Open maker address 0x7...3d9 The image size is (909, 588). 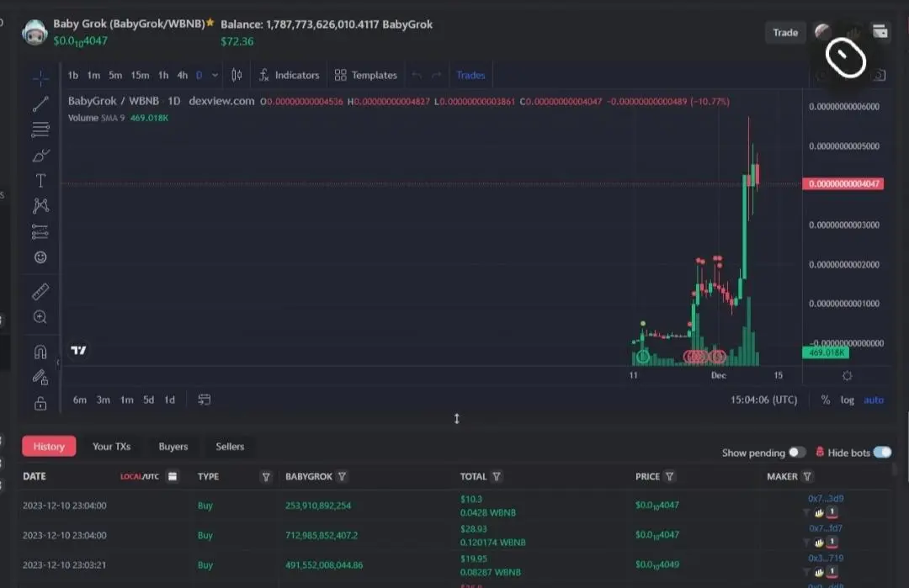pos(826,498)
